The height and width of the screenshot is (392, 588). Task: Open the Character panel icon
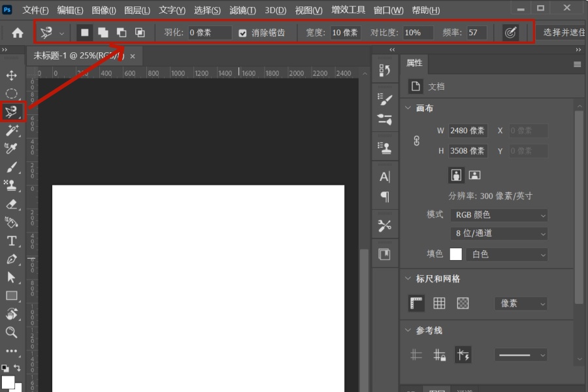[x=384, y=176]
